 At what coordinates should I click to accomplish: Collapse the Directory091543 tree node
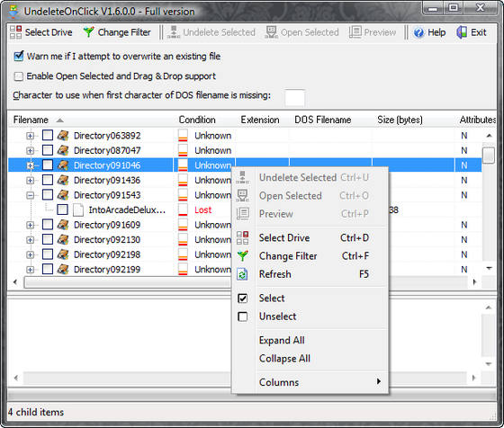pyautogui.click(x=31, y=195)
